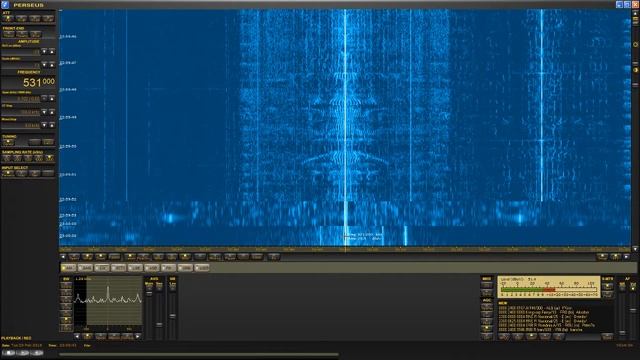
Task: Adjust the AF Vol slider handle
Action: click(633, 310)
